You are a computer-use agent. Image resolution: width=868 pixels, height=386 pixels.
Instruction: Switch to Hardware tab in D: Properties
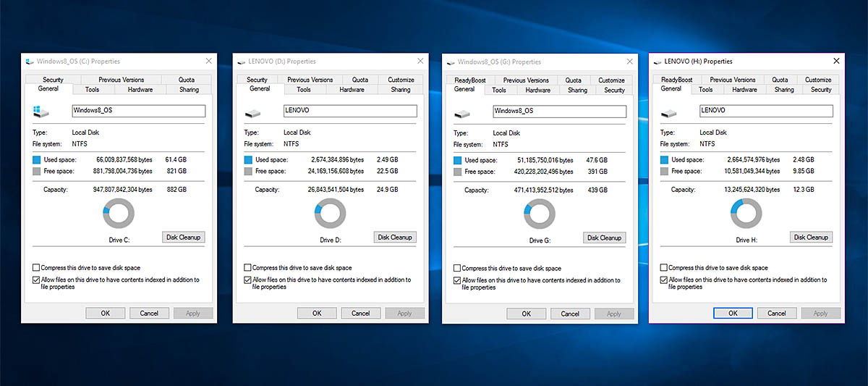(x=352, y=90)
